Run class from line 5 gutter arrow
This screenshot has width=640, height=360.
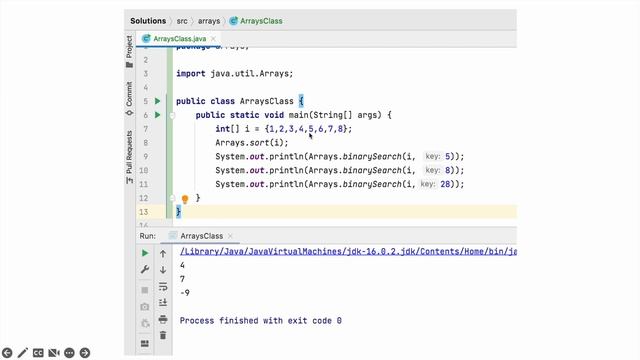click(x=158, y=101)
